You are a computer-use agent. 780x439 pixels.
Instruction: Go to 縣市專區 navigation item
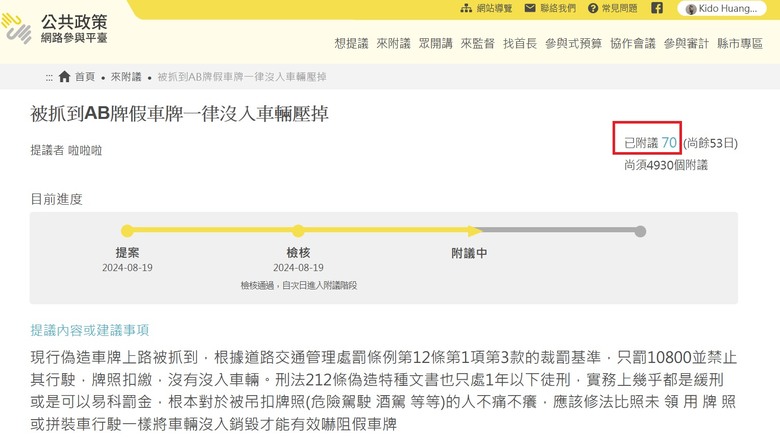740,44
